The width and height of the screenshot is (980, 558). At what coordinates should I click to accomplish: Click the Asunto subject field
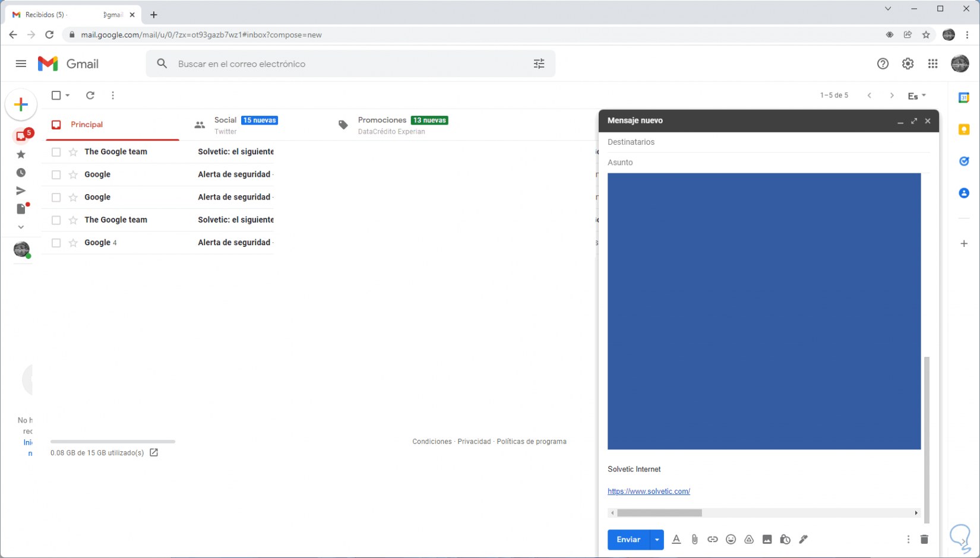click(x=768, y=162)
